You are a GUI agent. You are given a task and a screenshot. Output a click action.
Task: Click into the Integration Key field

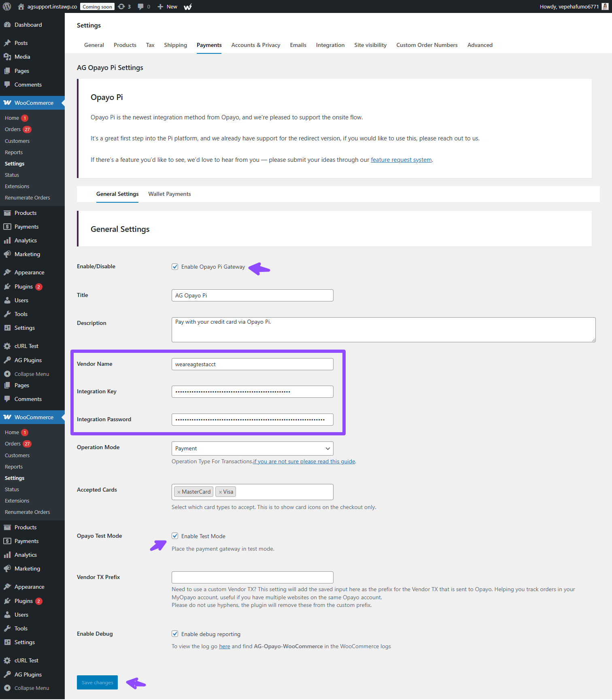[x=253, y=392]
